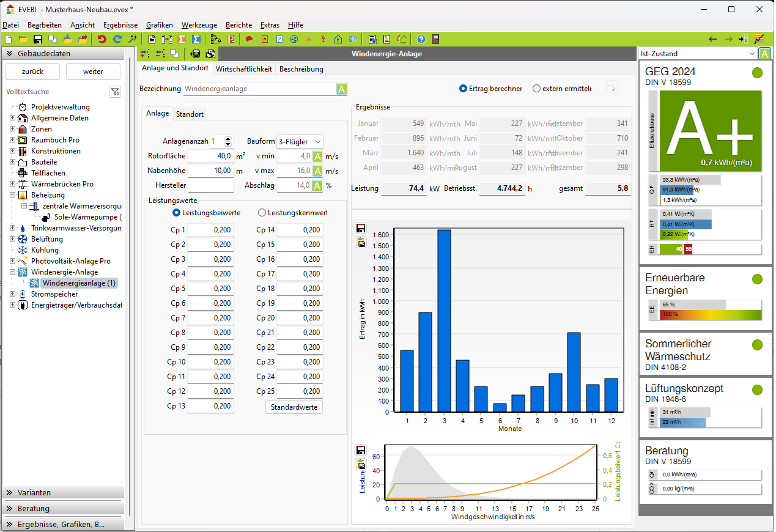Viewport: 776px width, 532px height.
Task: Open the Bauform dropdown showing 3-Flügler
Action: [300, 141]
